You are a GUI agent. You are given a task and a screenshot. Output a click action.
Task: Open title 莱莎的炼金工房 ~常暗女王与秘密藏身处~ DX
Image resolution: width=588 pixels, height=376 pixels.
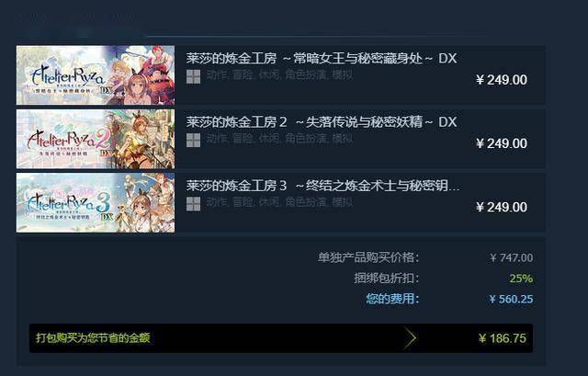click(322, 59)
